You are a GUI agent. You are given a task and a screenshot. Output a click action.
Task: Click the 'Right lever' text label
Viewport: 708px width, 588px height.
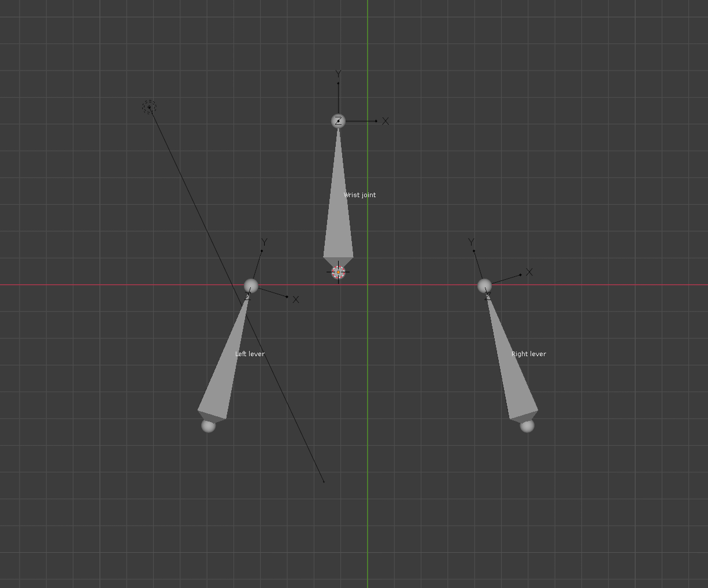[528, 353]
